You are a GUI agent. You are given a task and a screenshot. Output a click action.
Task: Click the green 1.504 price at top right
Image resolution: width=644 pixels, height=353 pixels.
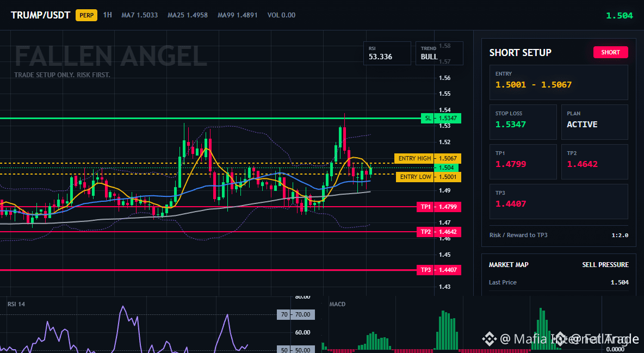click(620, 16)
